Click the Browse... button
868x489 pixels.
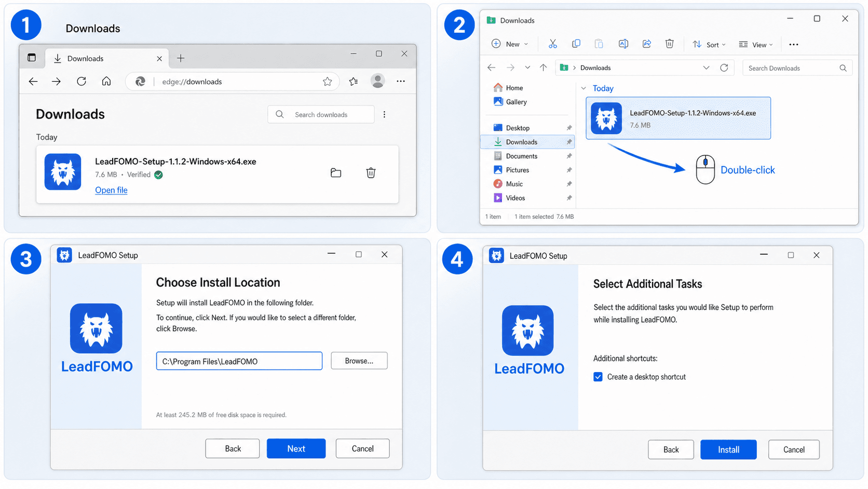pyautogui.click(x=359, y=361)
